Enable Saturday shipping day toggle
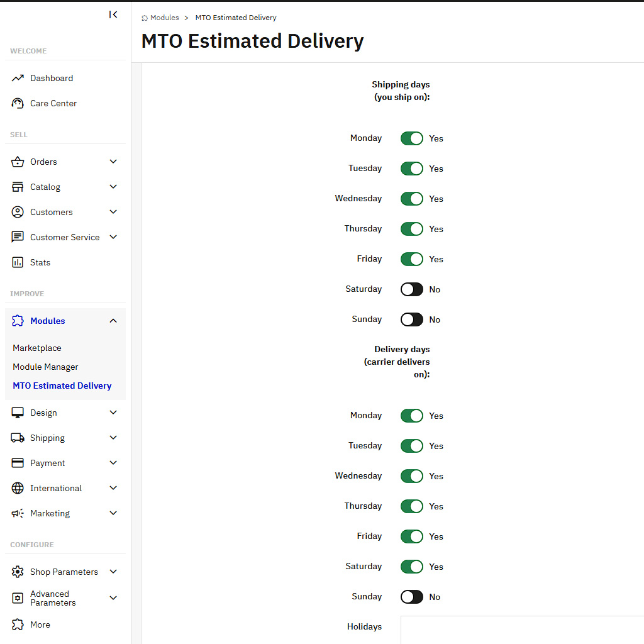The image size is (644, 644). [412, 289]
